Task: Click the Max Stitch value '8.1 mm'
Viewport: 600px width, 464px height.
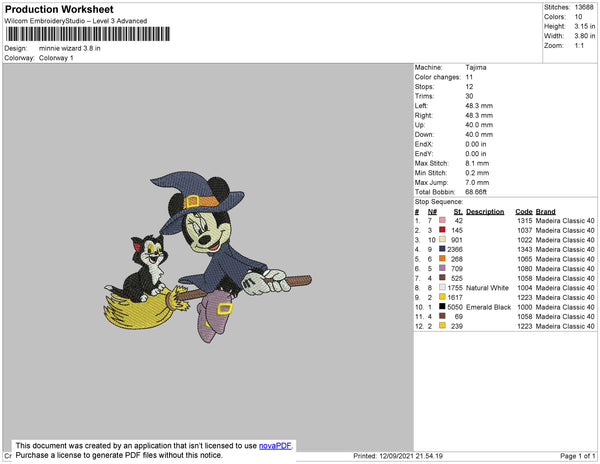Action: pyautogui.click(x=477, y=163)
